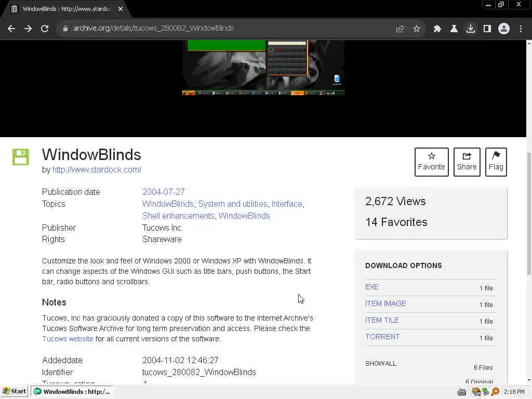
Task: Open the WindowBlinds topic link after Shell enhancements
Action: click(244, 216)
